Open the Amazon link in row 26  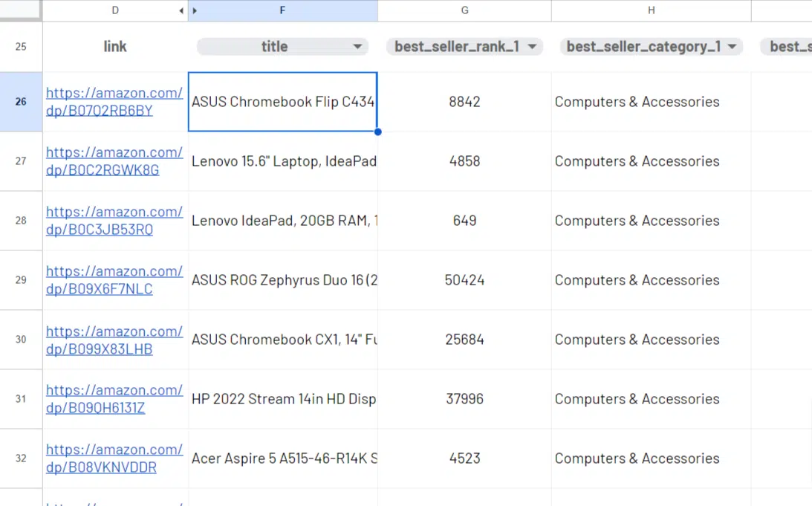pyautogui.click(x=114, y=102)
